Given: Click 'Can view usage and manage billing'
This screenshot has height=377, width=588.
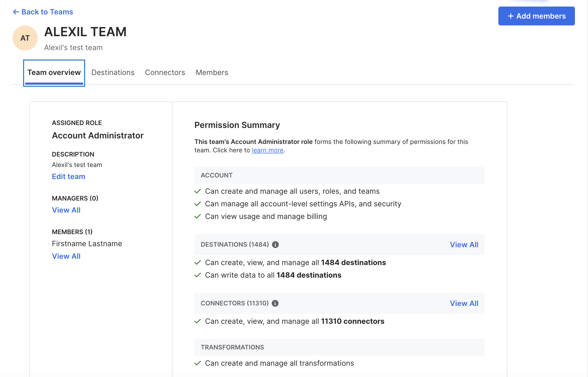Looking at the screenshot, I should click(266, 216).
